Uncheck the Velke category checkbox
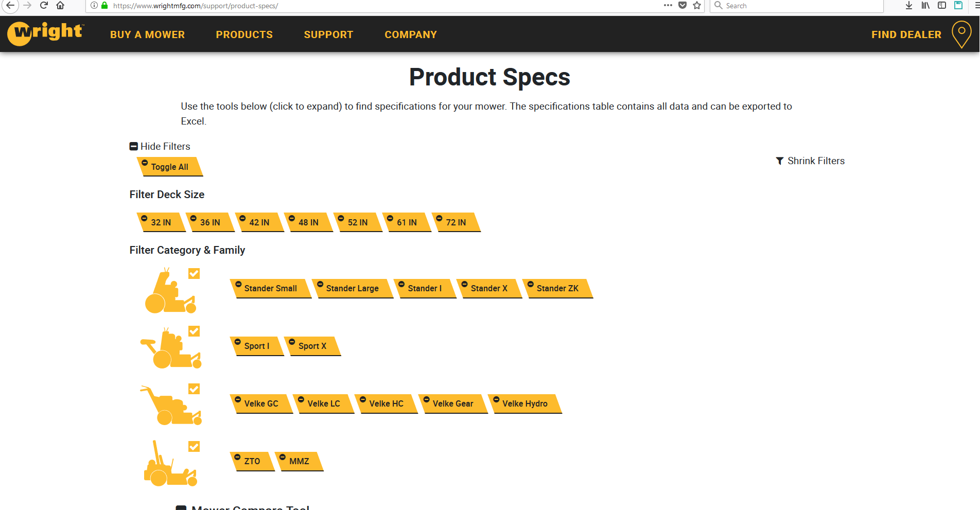Viewport: 980px width, 510px height. 194,389
